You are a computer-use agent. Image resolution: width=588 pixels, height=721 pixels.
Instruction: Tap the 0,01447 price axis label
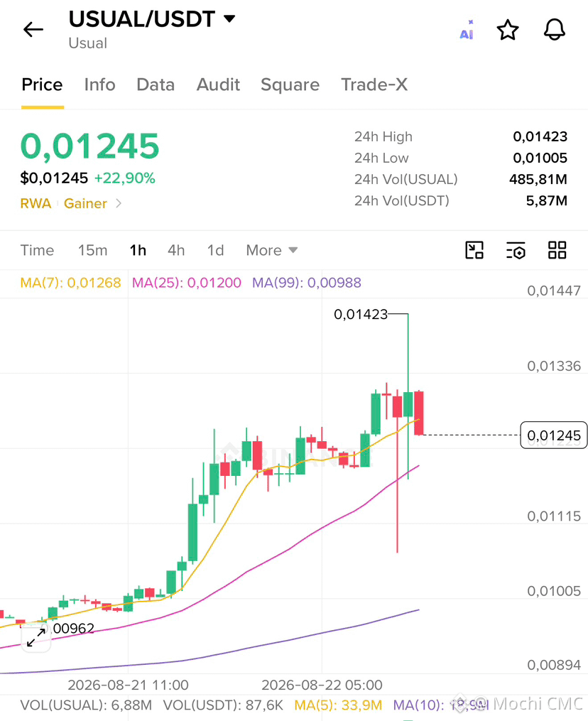pos(554,291)
